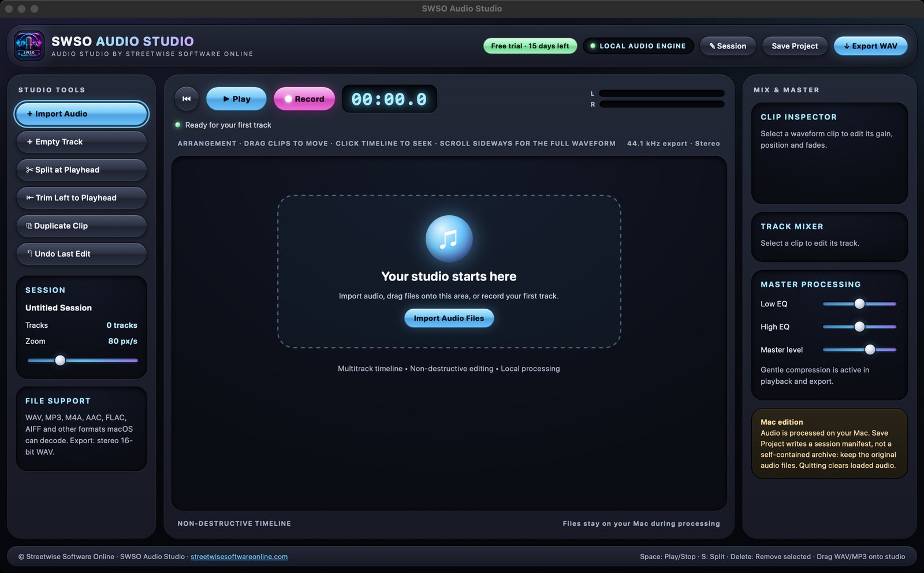Add an Empty Track
Screen dimensions: 924x573
81,142
